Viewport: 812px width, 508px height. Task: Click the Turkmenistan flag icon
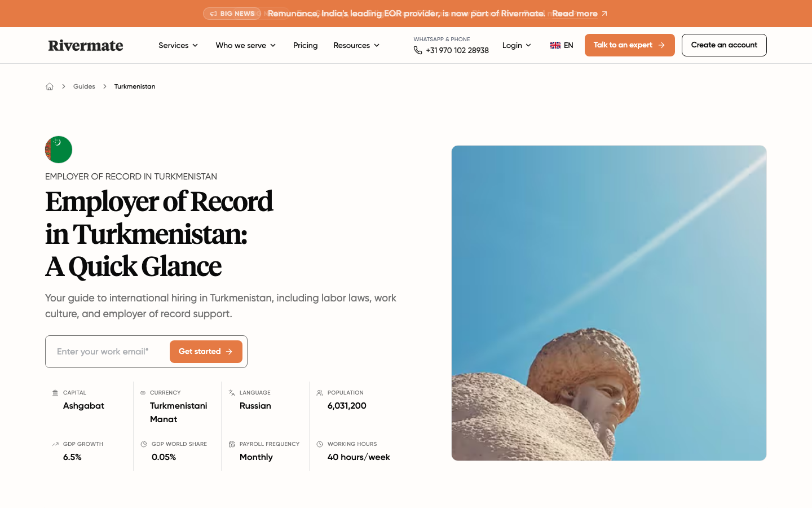pyautogui.click(x=59, y=150)
